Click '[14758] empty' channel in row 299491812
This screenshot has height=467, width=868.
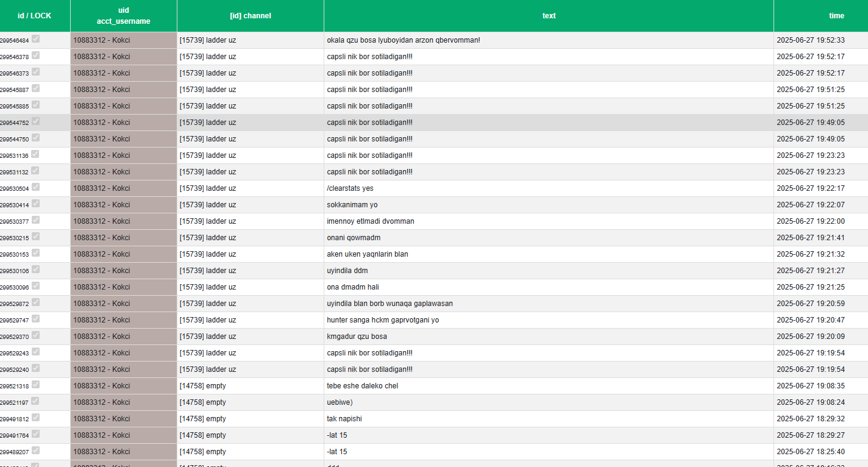click(203, 419)
